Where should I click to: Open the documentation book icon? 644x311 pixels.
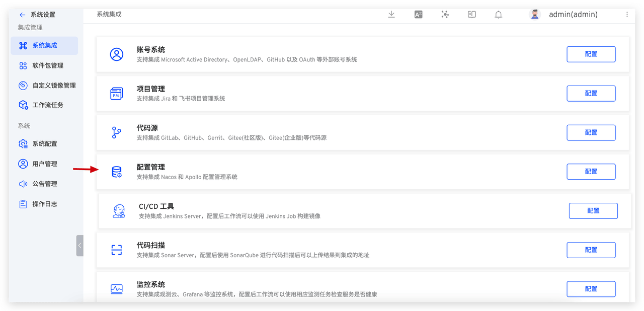pyautogui.click(x=471, y=14)
